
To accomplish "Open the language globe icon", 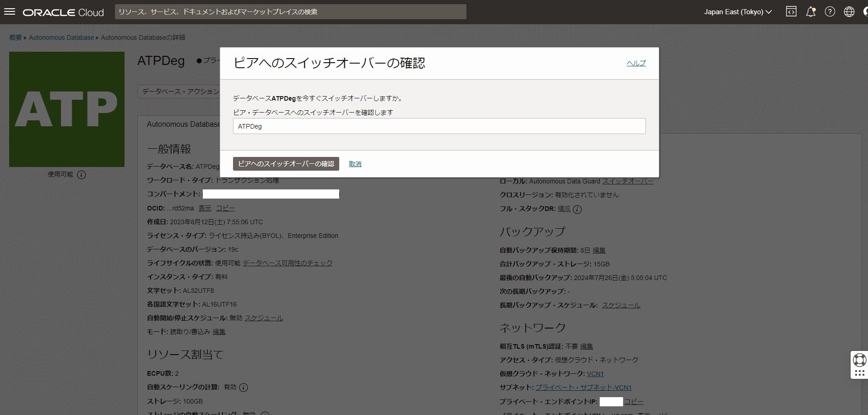I will tap(849, 12).
